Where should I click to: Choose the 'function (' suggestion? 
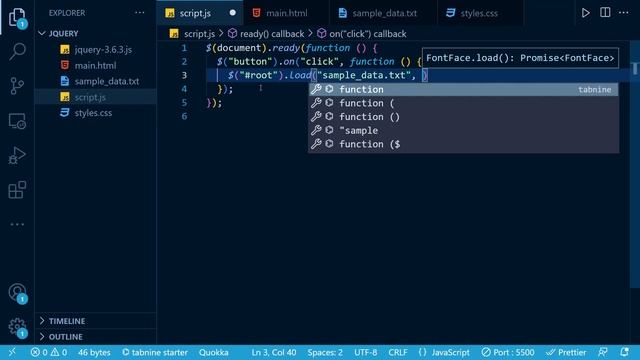click(463, 103)
